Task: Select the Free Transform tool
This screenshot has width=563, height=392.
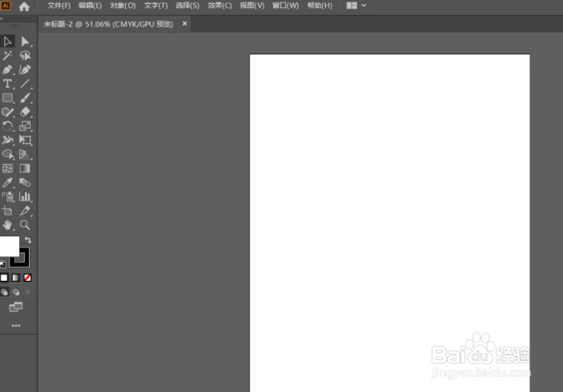Action: click(25, 140)
